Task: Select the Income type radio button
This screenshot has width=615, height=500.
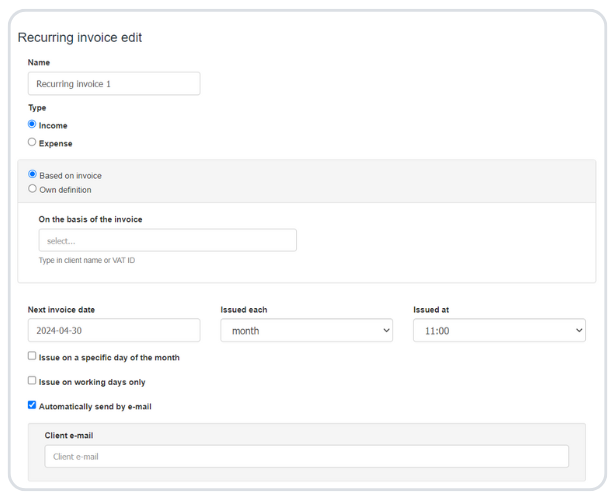Action: pos(32,125)
